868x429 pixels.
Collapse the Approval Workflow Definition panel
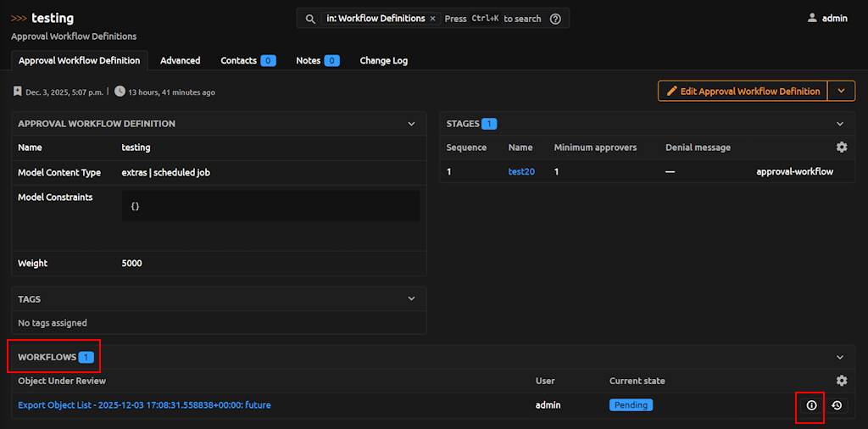pos(411,124)
